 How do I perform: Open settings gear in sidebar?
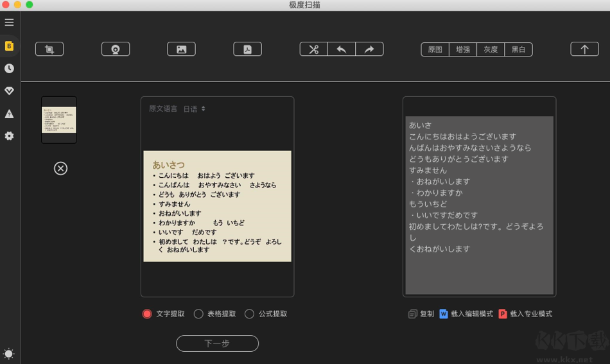[x=10, y=135]
